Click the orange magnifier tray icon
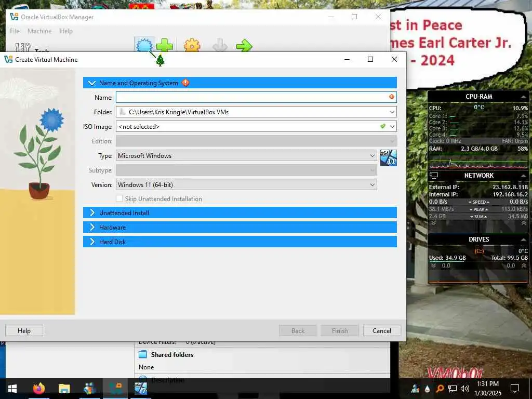Screen dimensions: 532x399 pyautogui.click(x=440, y=389)
